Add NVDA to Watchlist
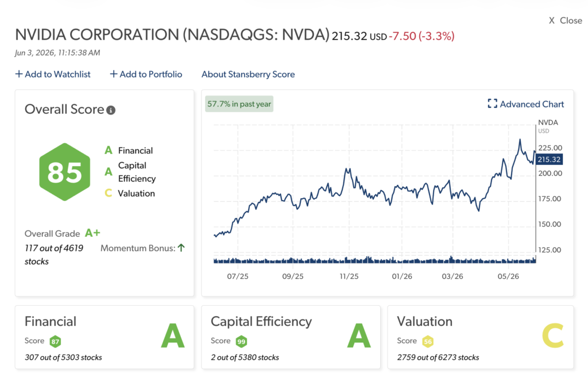 pyautogui.click(x=53, y=74)
